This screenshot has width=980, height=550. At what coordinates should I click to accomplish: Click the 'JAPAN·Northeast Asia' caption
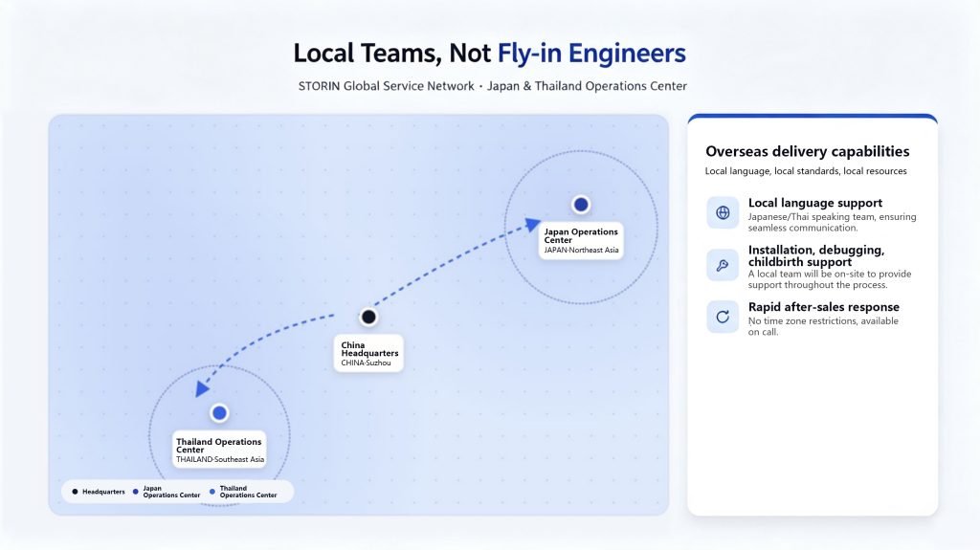click(x=581, y=250)
